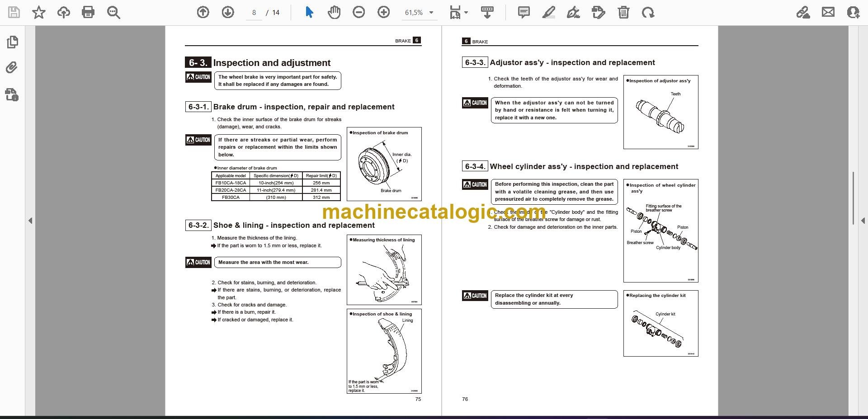This screenshot has height=419, width=868.
Task: Open the page fit options dropdown
Action: point(458,12)
